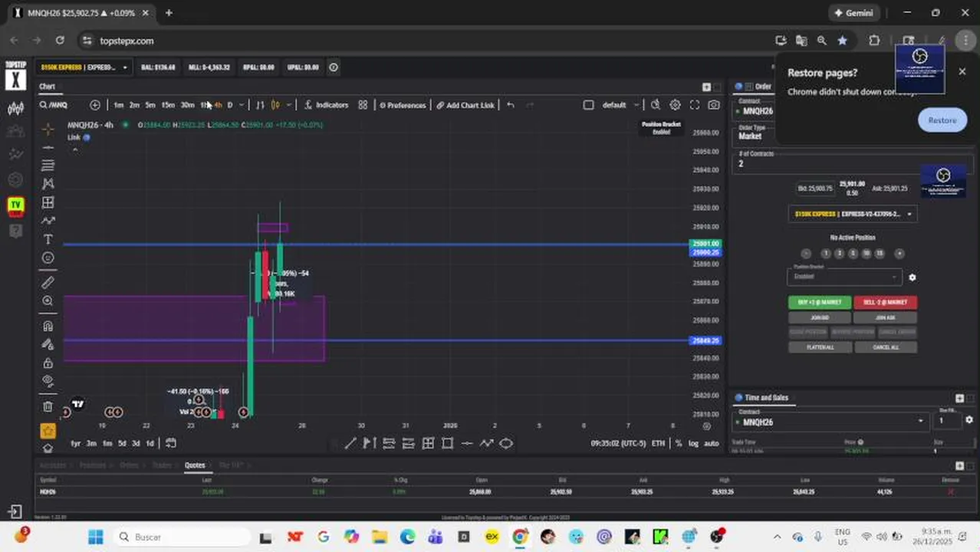980x552 pixels.
Task: Open order panel account EXPRESS dropdown
Action: [852, 214]
